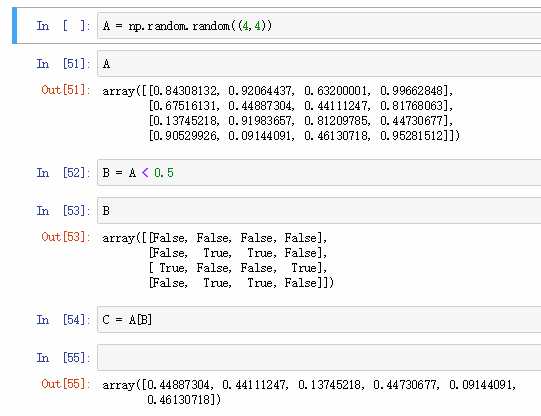Click the code cell B = A < 0.5
This screenshot has width=541, height=416.
319,172
